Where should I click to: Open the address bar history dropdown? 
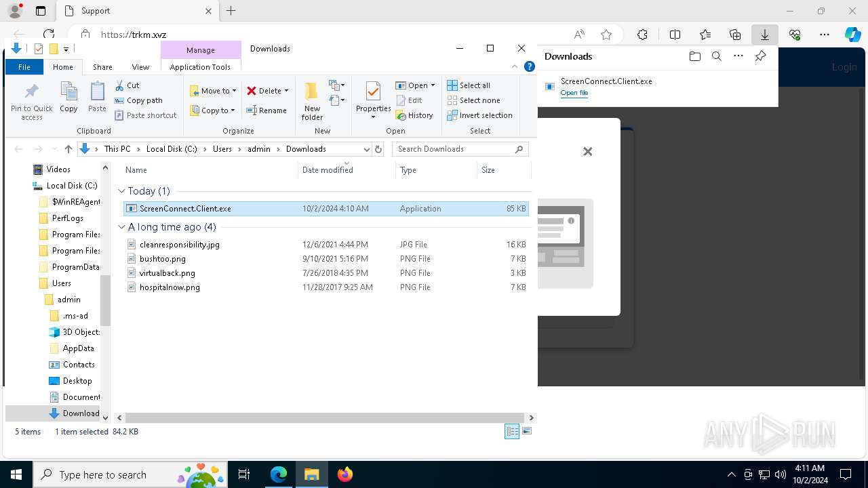tap(367, 149)
